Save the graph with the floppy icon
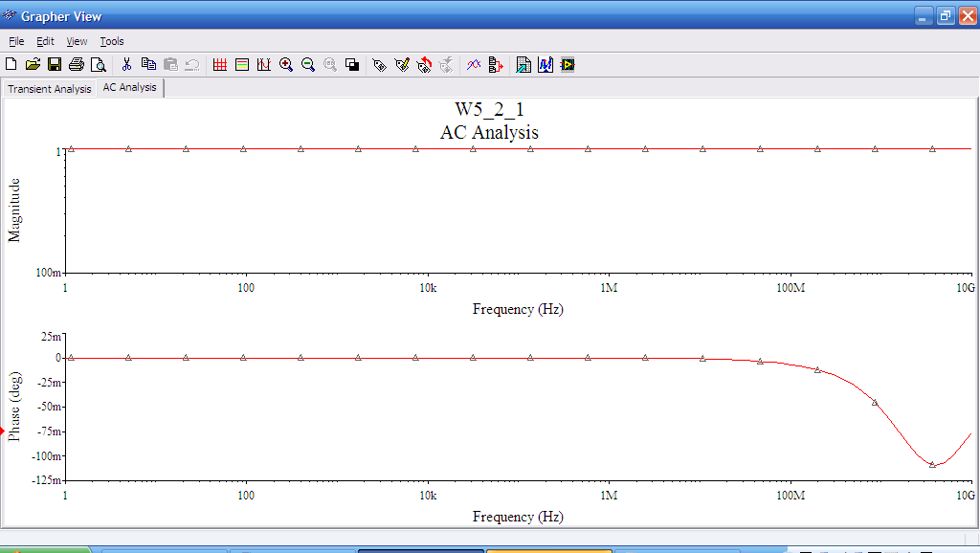The image size is (980, 553). (55, 64)
